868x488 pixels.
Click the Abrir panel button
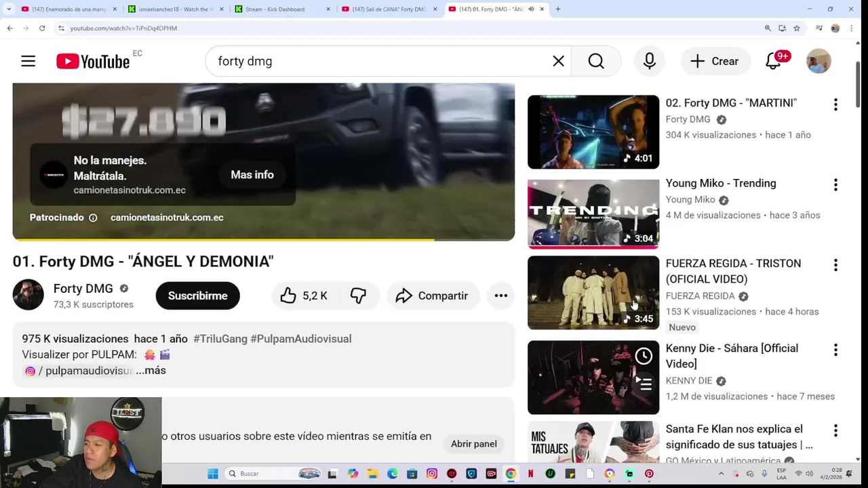pos(474,444)
